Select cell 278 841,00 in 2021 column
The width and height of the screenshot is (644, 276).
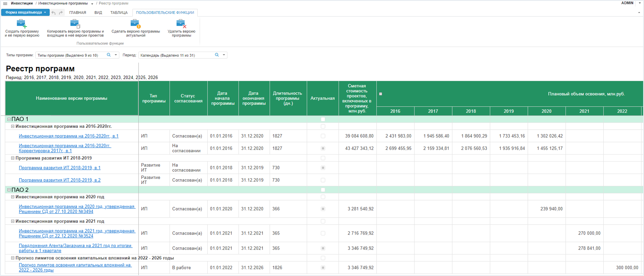click(584, 248)
